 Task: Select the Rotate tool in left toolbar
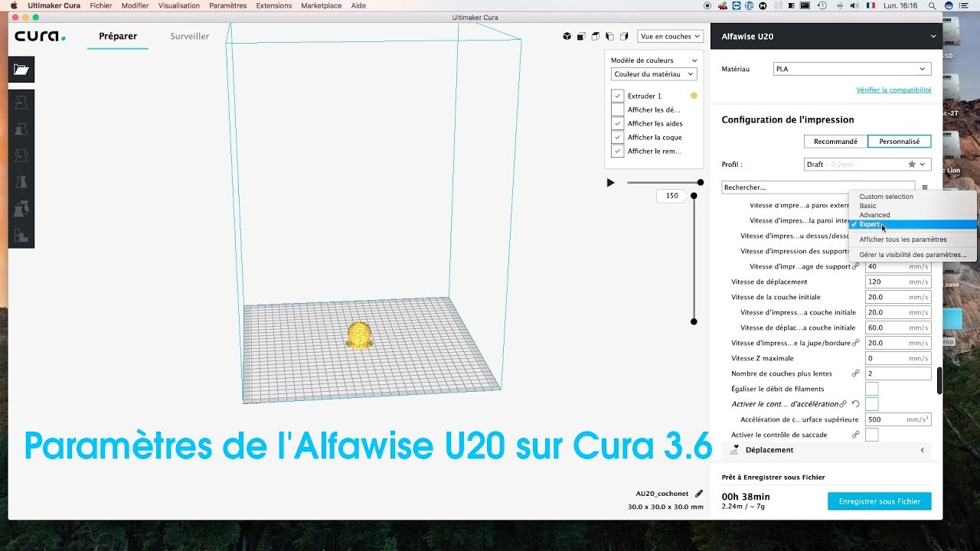pyautogui.click(x=21, y=155)
